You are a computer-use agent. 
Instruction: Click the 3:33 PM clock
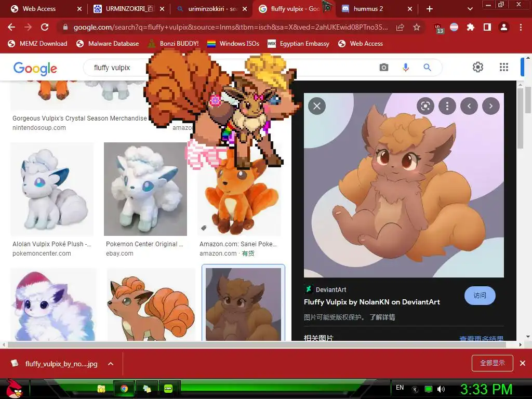click(486, 389)
